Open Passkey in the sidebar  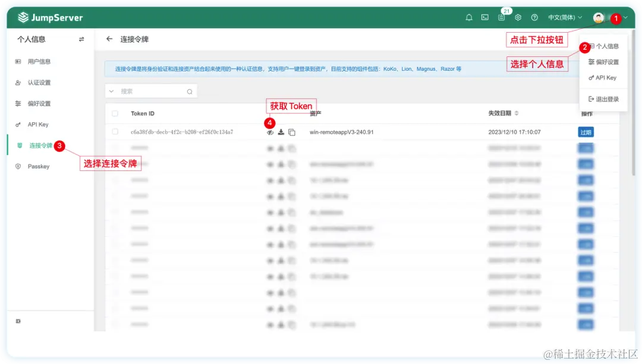(39, 166)
